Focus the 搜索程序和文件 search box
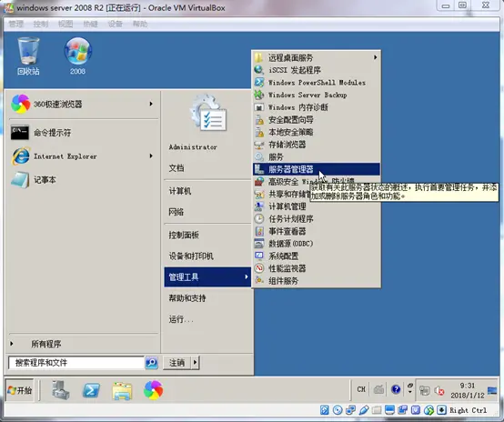This screenshot has height=422, width=504. pos(76,363)
